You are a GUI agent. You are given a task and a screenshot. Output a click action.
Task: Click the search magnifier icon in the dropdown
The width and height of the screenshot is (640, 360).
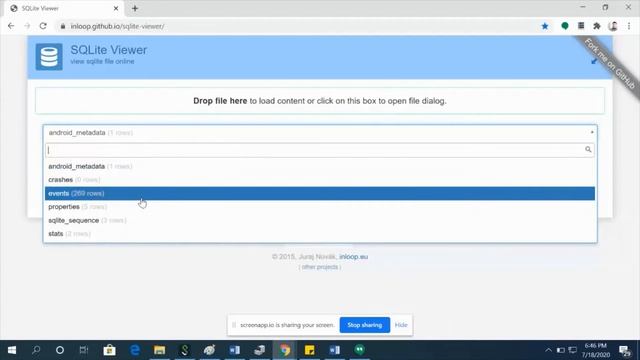pyautogui.click(x=588, y=149)
